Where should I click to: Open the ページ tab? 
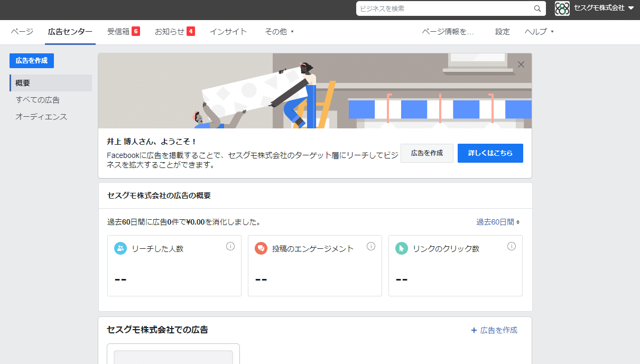coord(22,32)
